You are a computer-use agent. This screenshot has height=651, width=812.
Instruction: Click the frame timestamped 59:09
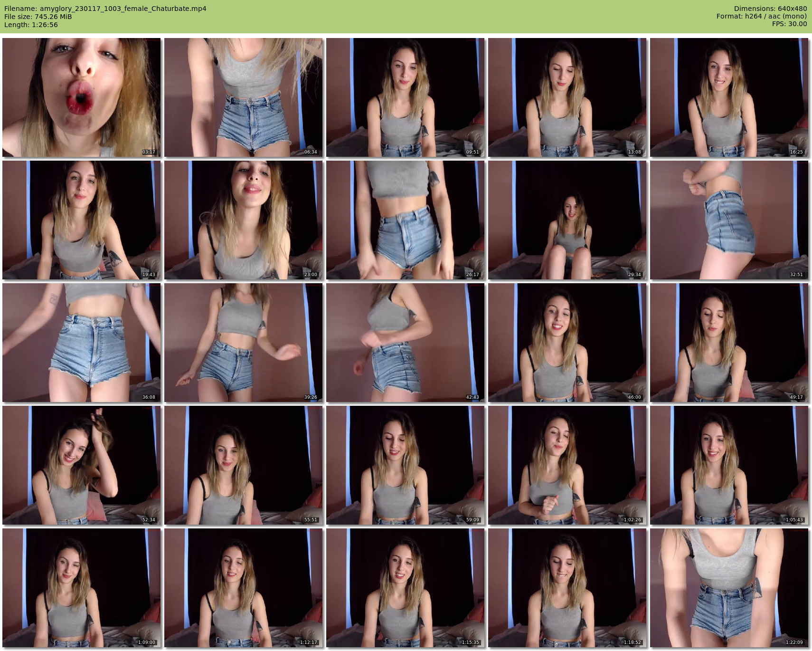[405, 465]
